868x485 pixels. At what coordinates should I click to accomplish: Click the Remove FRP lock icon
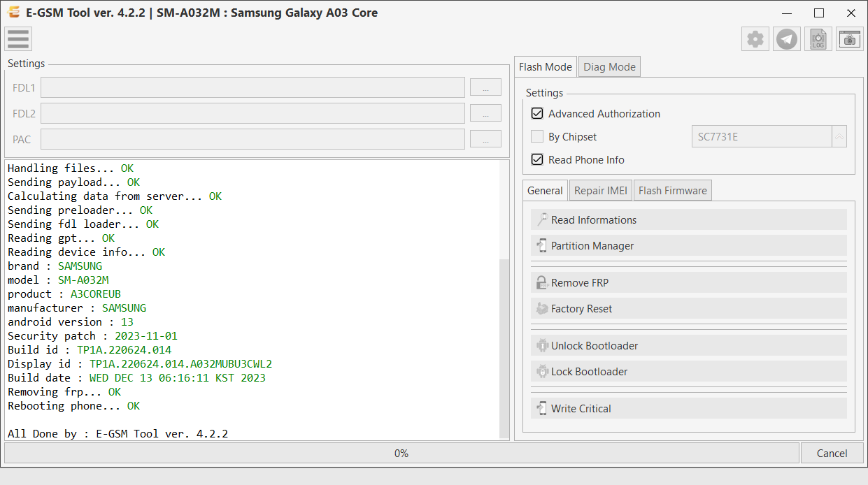coord(542,282)
